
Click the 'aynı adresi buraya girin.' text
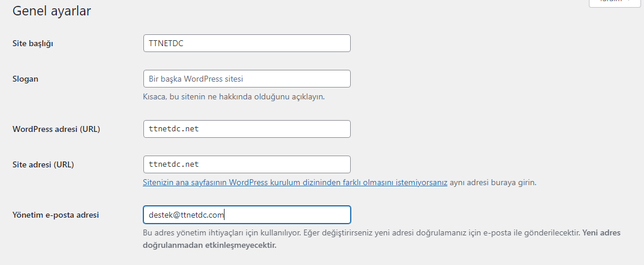pyautogui.click(x=493, y=183)
